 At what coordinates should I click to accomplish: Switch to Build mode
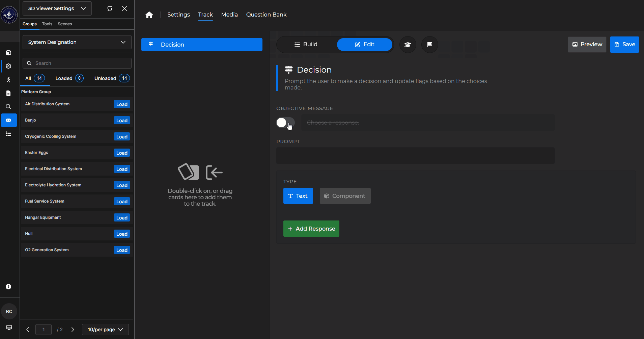click(x=306, y=45)
